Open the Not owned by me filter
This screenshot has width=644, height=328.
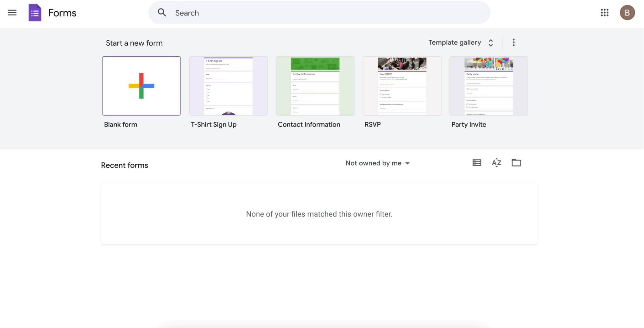[377, 163]
